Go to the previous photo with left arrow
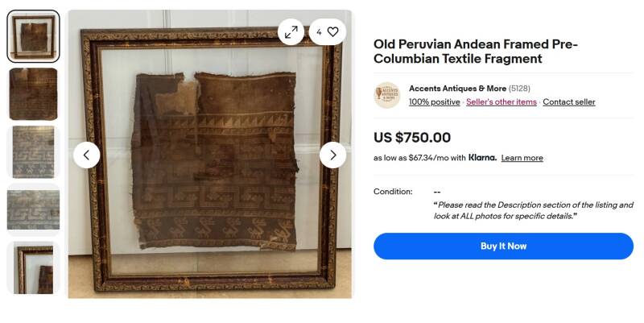This screenshot has width=644, height=323. tap(87, 155)
